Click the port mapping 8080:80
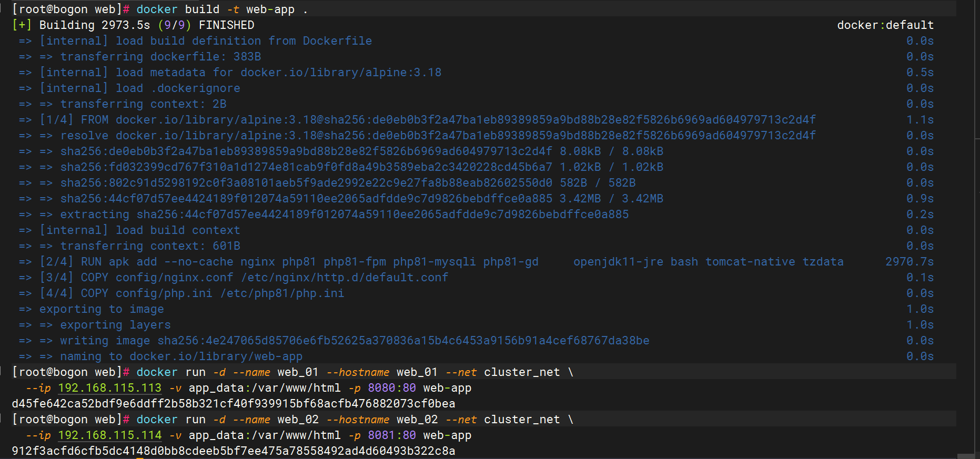980x459 pixels. click(392, 388)
